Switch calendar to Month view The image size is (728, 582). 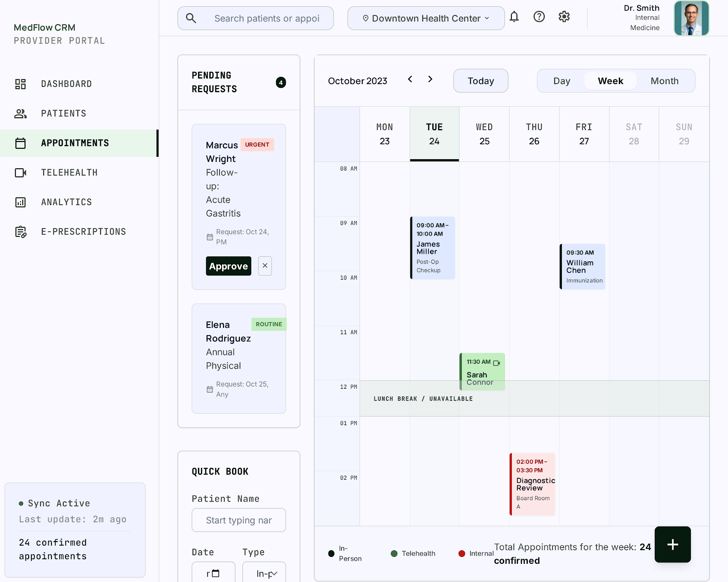coord(664,81)
